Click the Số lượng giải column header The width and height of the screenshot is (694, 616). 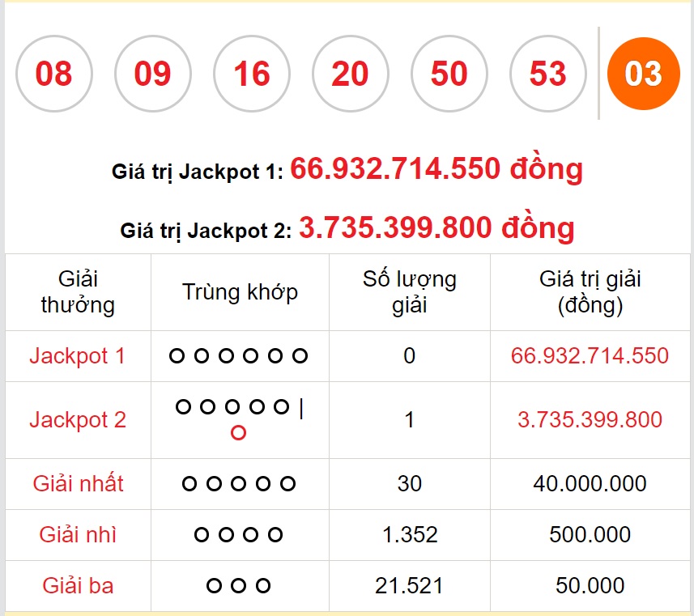tap(410, 292)
